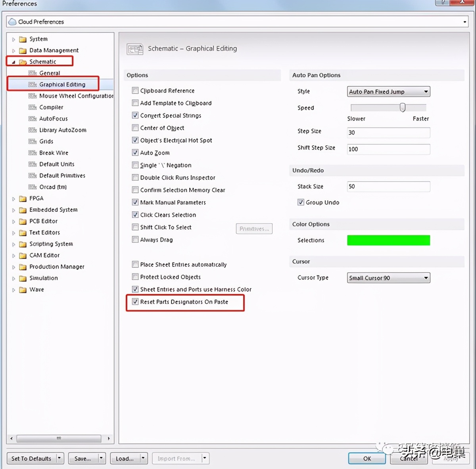
Task: Expand the System tree node
Action: pos(13,39)
